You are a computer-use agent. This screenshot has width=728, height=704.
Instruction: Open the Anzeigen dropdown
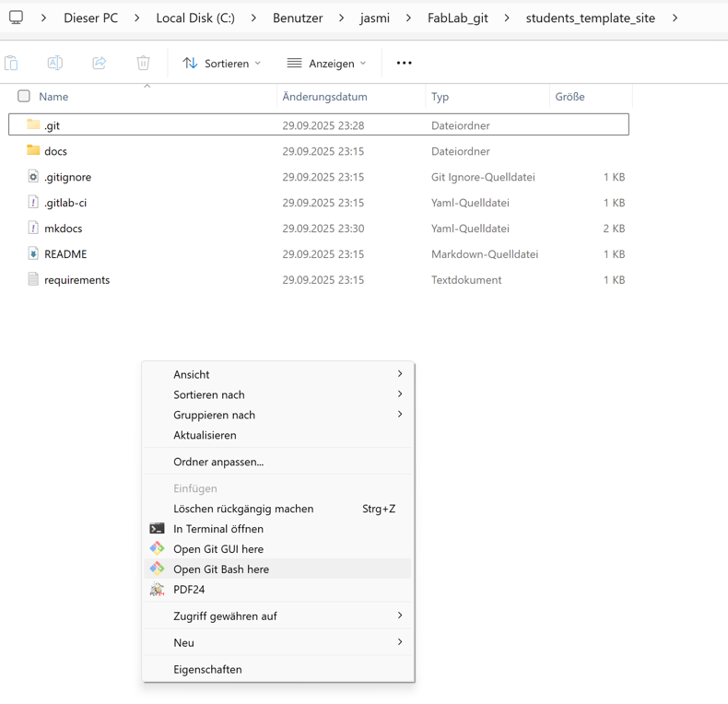(x=326, y=64)
